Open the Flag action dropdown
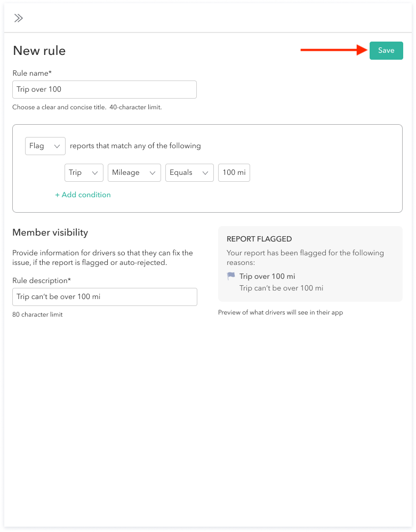This screenshot has height=532, width=416. [45, 146]
